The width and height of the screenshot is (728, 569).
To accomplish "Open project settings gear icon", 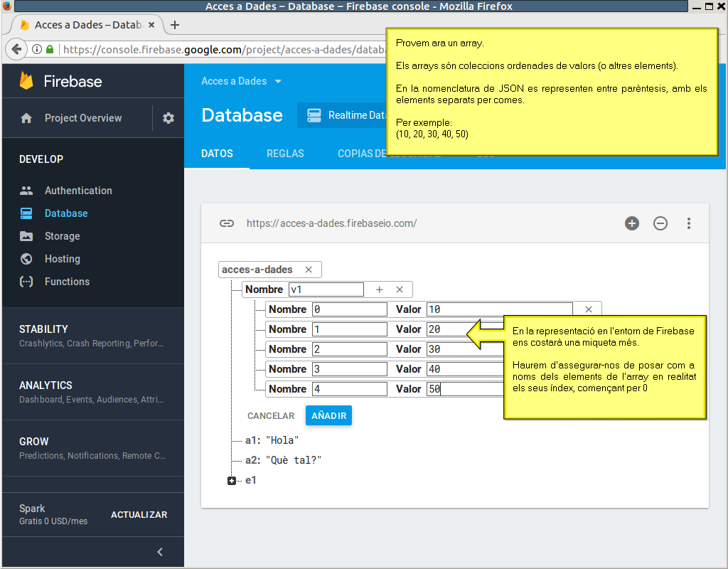I will tap(168, 118).
